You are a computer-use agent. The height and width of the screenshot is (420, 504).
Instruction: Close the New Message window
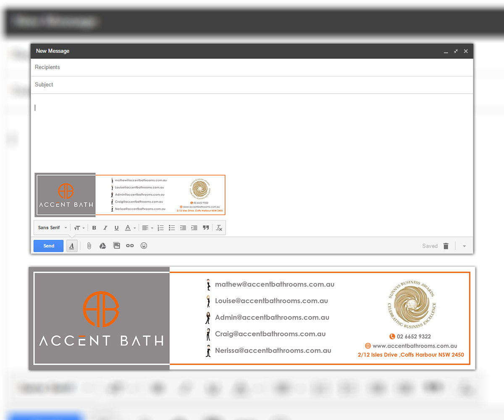[466, 51]
